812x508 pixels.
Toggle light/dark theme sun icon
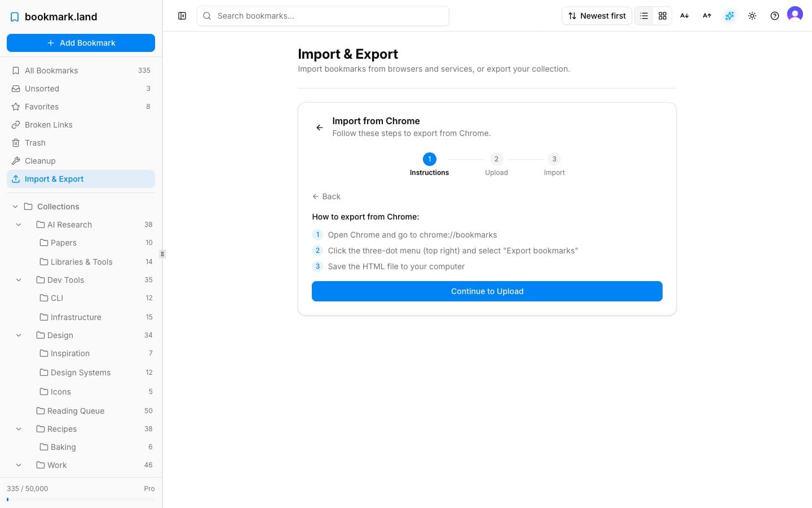(x=752, y=16)
